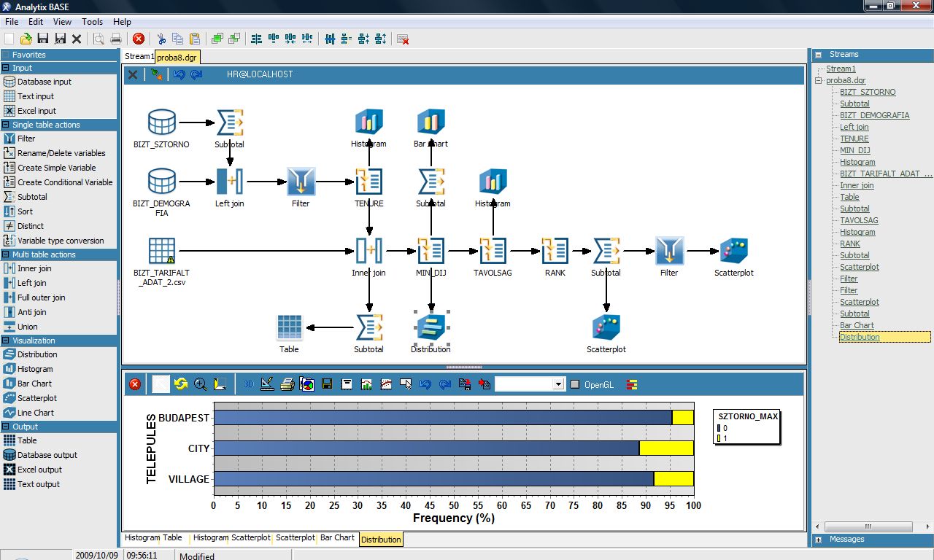934x560 pixels.
Task: Pick Excel output from Output palette
Action: (x=39, y=470)
